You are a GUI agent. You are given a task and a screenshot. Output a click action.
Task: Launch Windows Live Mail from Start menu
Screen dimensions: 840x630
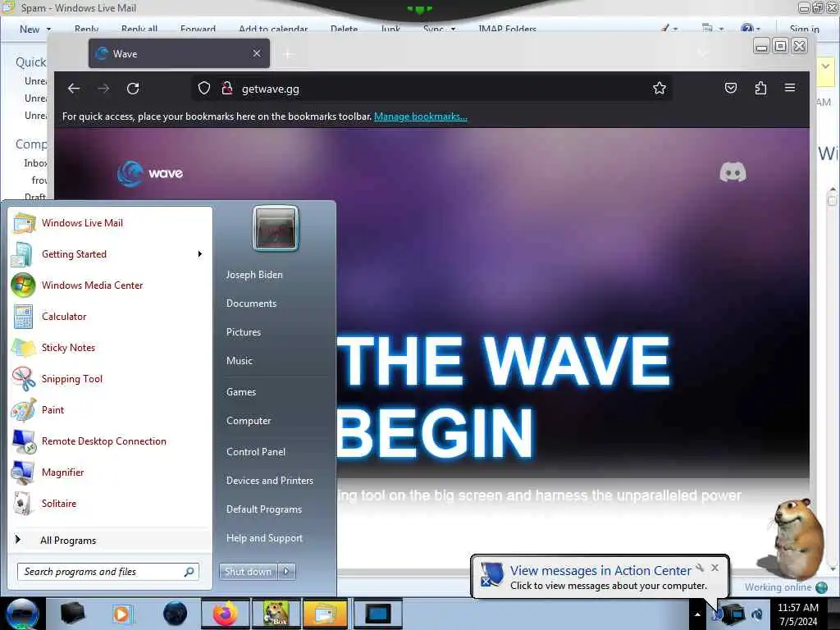tap(111, 223)
